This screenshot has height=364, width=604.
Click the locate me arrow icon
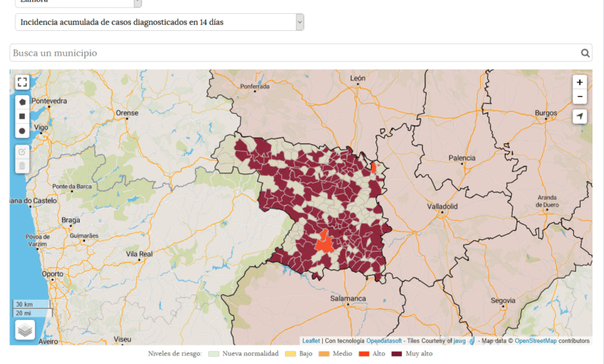pos(580,116)
